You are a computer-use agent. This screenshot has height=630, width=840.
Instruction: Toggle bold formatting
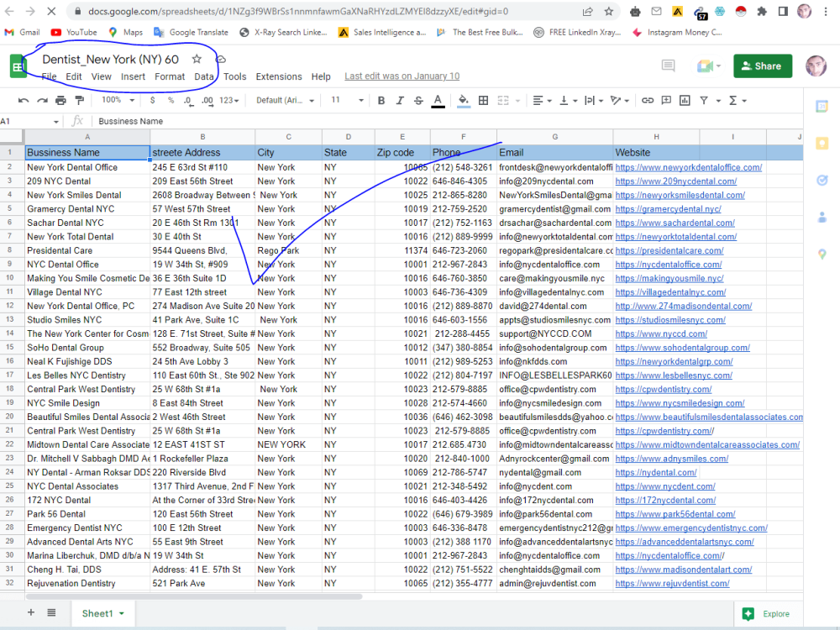pyautogui.click(x=381, y=100)
